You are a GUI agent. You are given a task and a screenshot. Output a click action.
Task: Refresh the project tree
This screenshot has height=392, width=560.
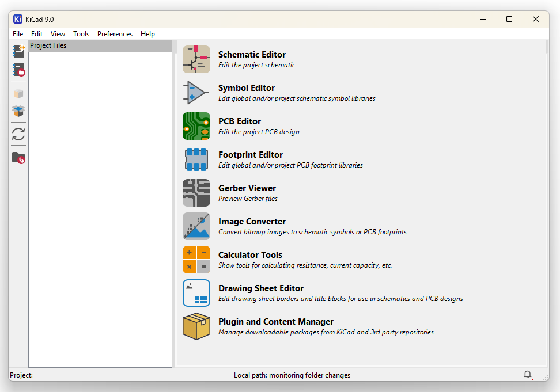(18, 134)
